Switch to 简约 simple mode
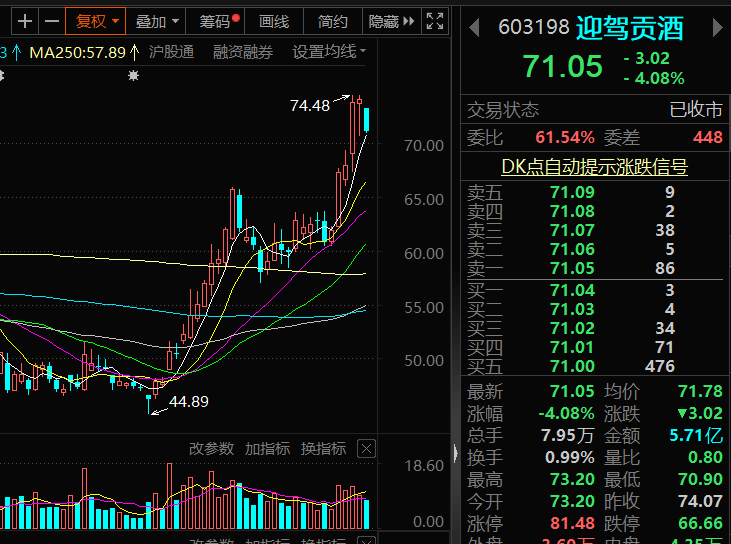 (332, 21)
